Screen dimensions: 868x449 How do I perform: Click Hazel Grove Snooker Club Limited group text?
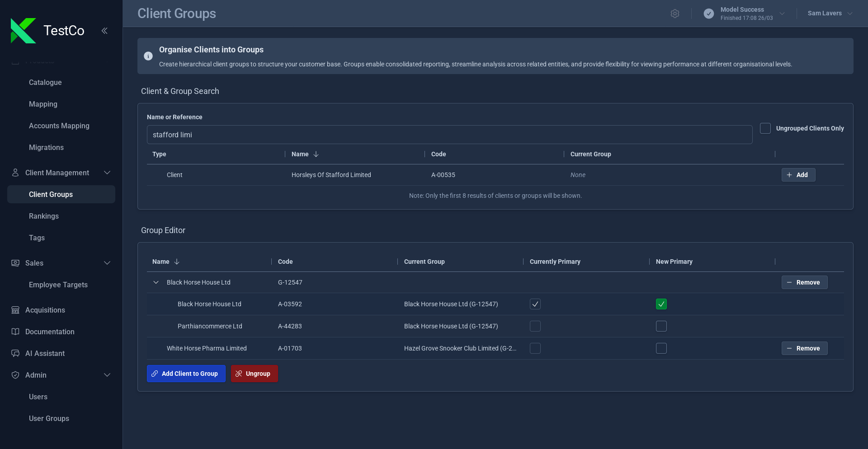pos(460,348)
